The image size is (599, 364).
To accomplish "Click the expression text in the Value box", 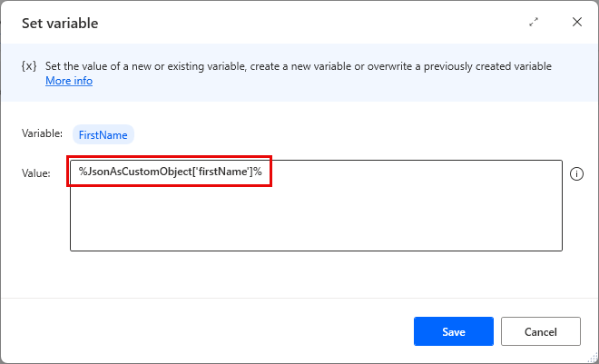I will (170, 172).
